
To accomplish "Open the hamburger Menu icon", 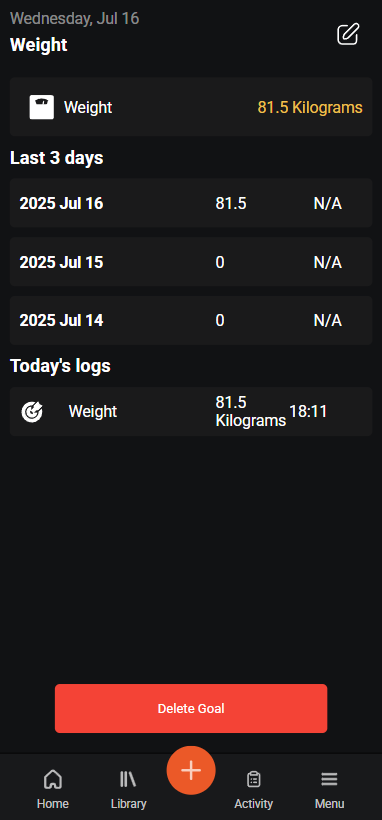I will (x=329, y=780).
